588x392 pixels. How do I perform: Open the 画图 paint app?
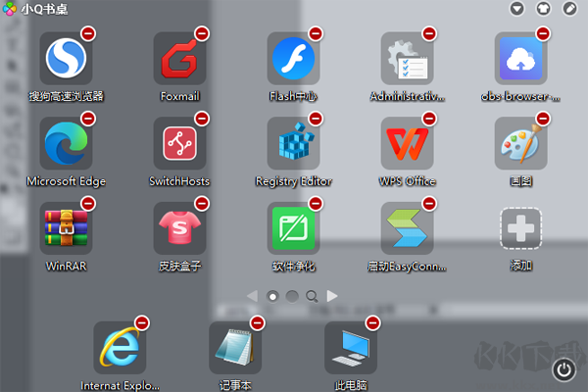pyautogui.click(x=521, y=143)
